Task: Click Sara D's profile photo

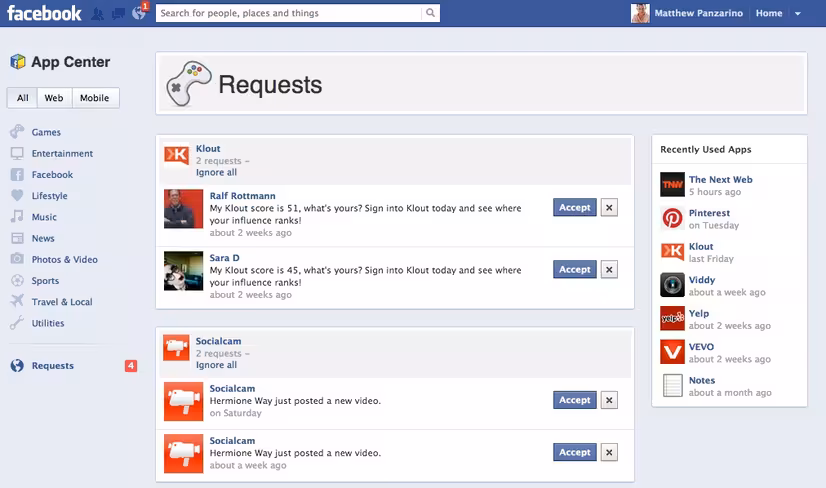Action: point(183,271)
